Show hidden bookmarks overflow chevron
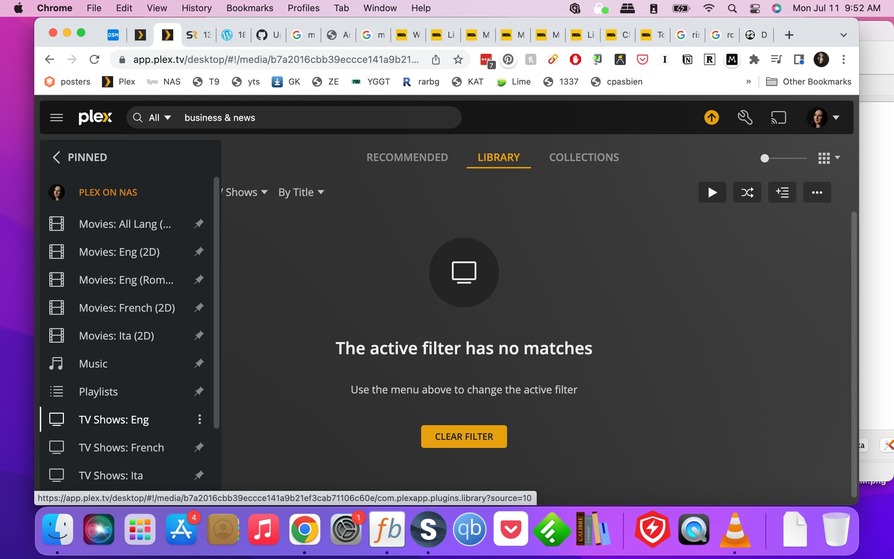The image size is (894, 559). 748,82
